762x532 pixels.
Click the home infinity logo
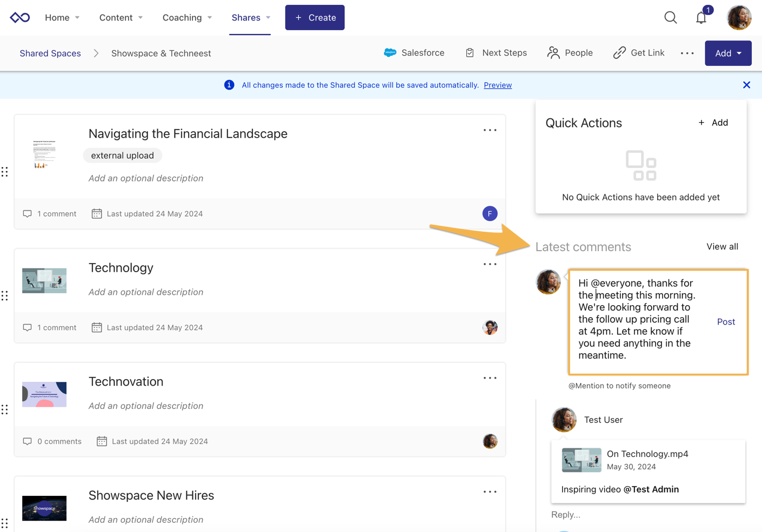point(20,17)
